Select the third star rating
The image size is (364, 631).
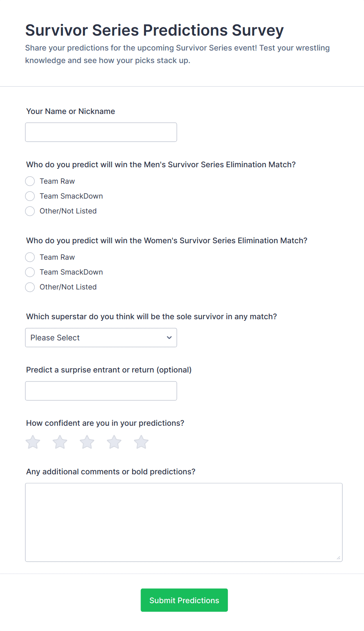pyautogui.click(x=87, y=442)
